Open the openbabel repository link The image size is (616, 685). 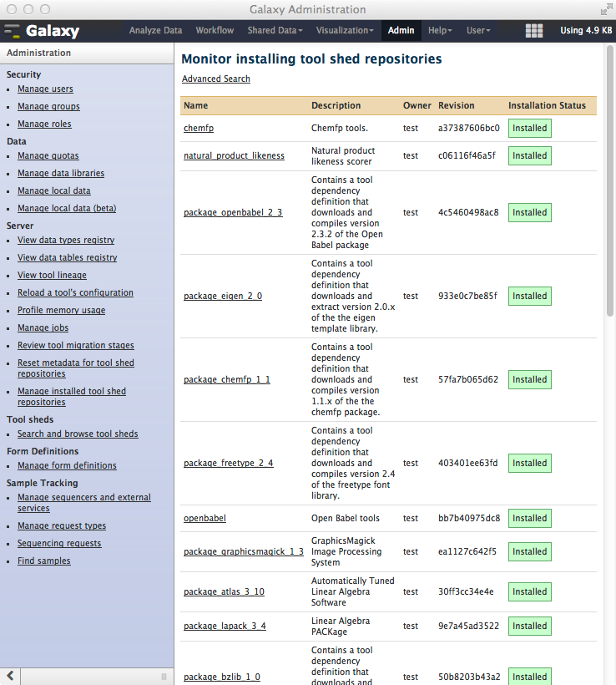[x=204, y=518]
